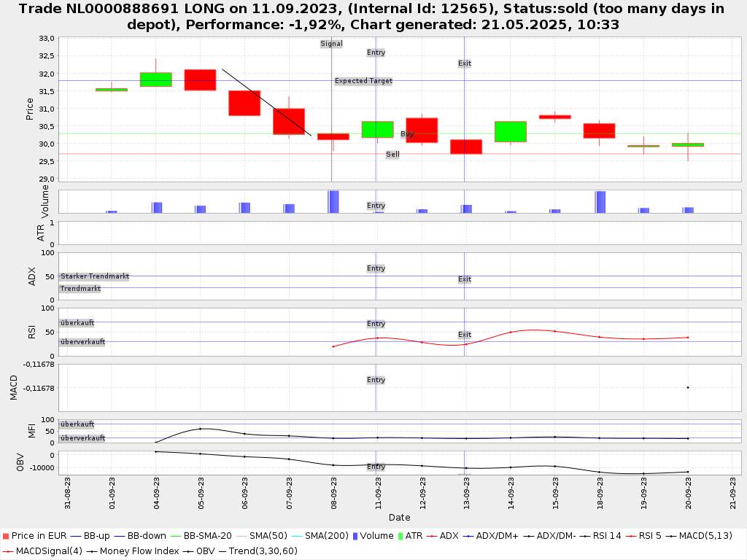Click the blue Volume legend marker
The width and height of the screenshot is (747, 560).
tap(355, 536)
